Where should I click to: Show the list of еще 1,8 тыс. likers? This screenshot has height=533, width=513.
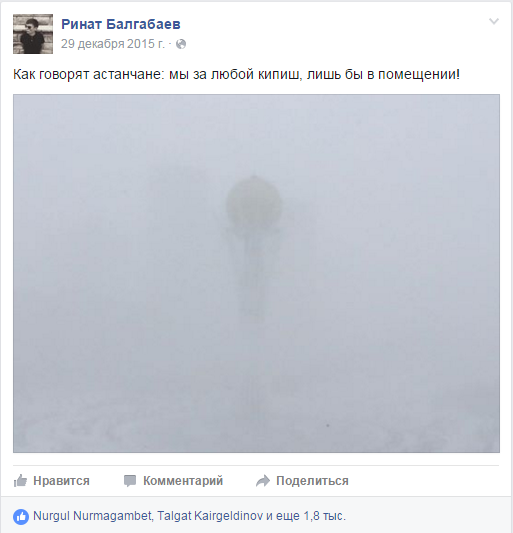(311, 516)
